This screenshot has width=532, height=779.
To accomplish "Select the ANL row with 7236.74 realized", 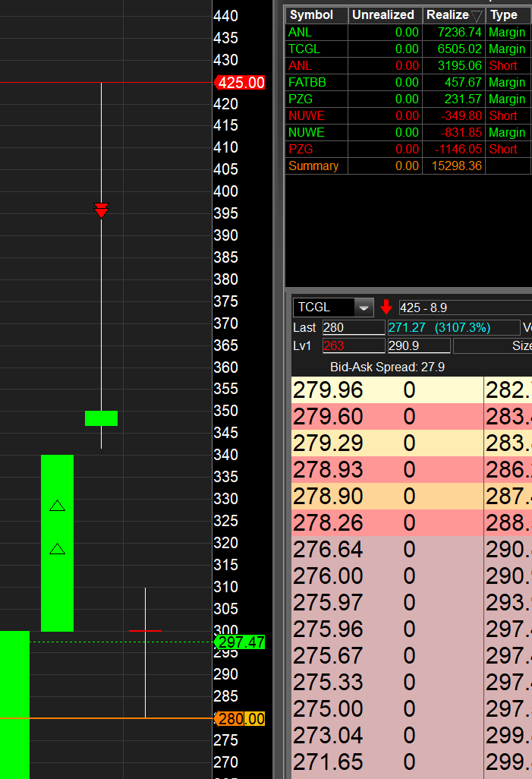I will click(x=408, y=33).
